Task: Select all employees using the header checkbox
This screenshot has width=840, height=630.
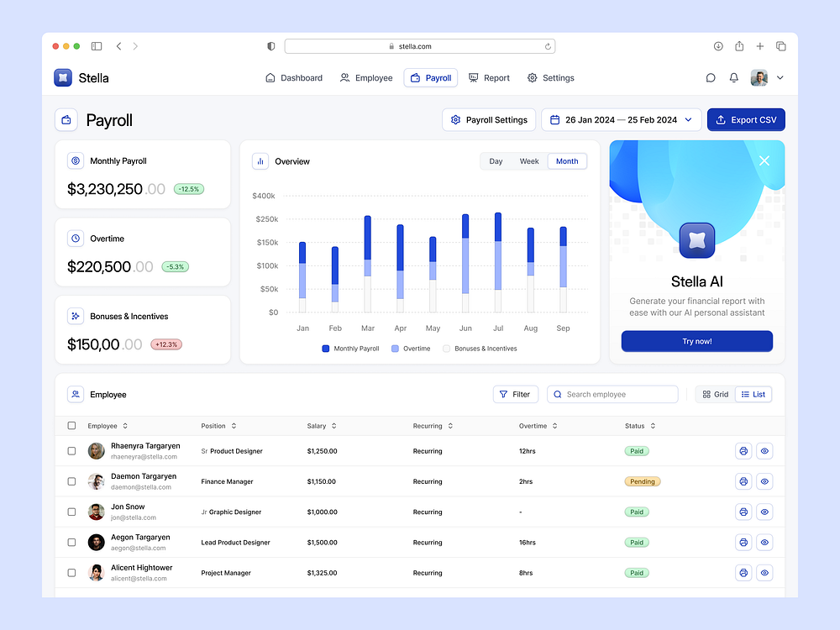Action: pos(71,426)
